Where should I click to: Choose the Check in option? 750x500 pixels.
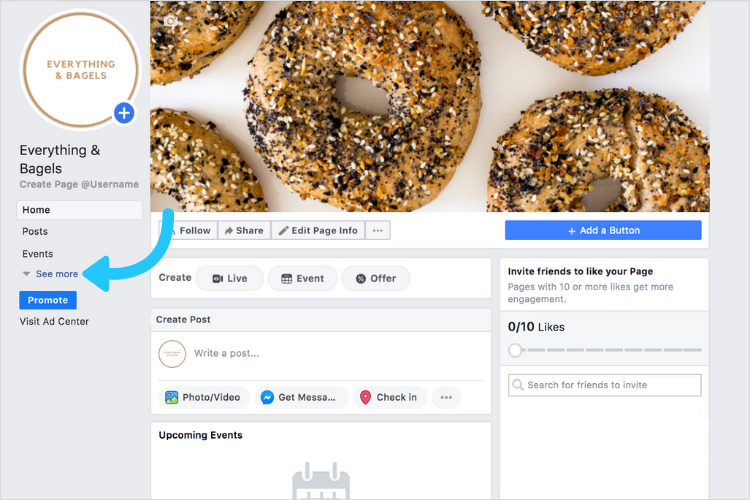[x=390, y=397]
